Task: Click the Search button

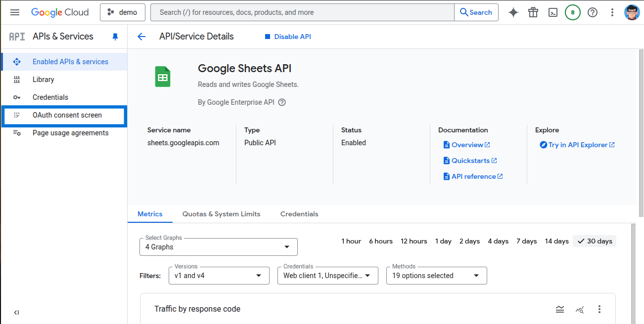Action: tap(476, 12)
